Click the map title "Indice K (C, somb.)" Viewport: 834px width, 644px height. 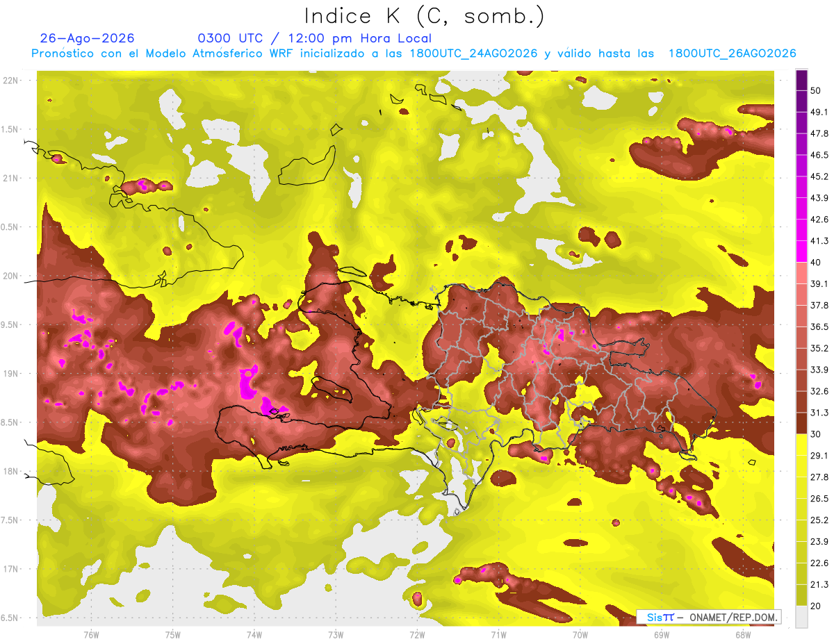(425, 16)
